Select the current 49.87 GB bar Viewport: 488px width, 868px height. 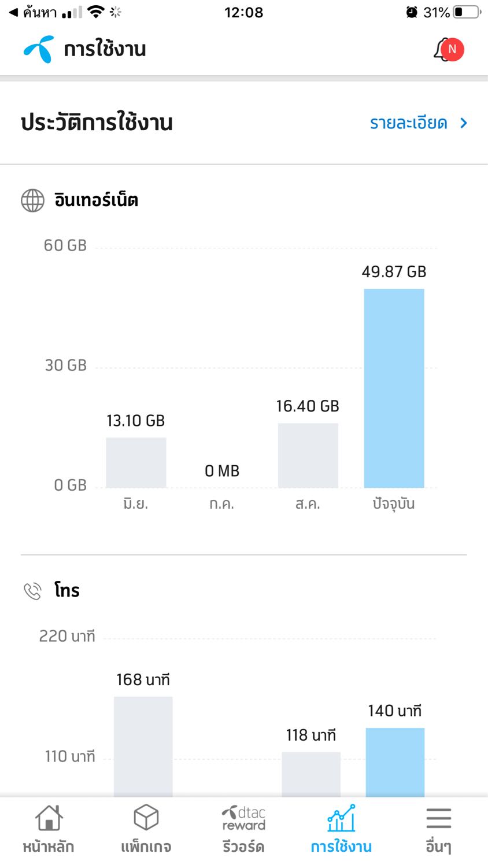pyautogui.click(x=394, y=388)
